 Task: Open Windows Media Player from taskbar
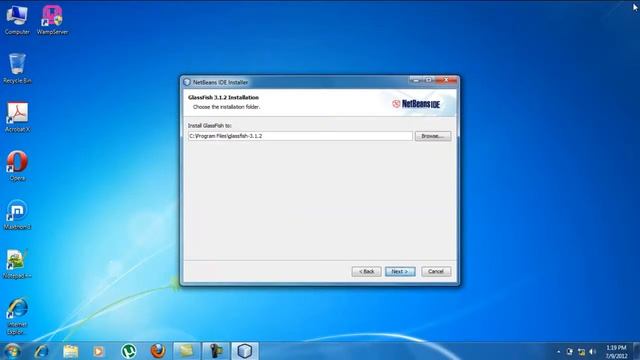click(98, 351)
